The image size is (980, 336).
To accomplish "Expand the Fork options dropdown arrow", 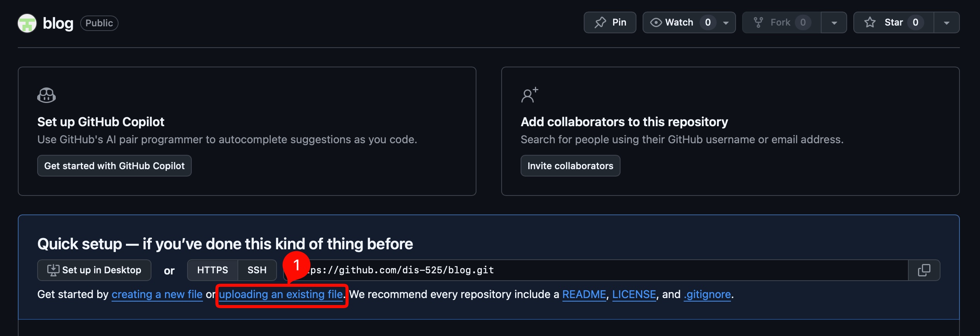I will (x=834, y=23).
